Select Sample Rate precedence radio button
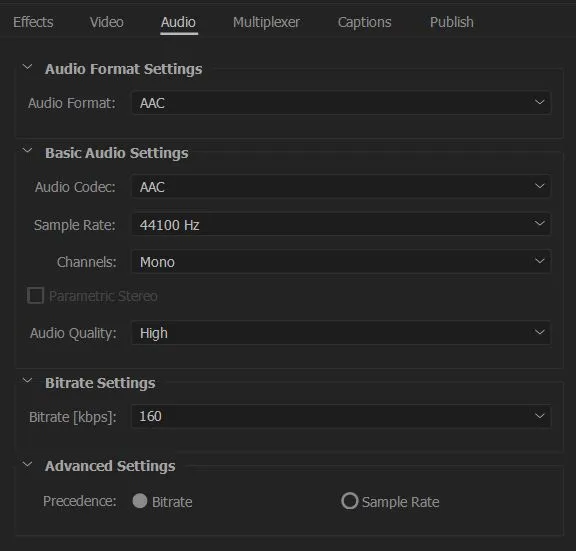Viewport: 576px width, 551px height. (349, 501)
